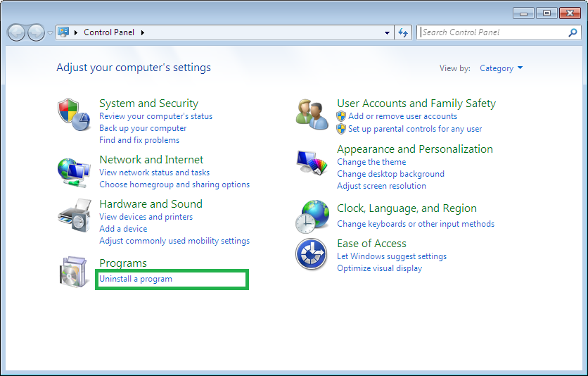The height and width of the screenshot is (376, 588).
Task: Open the address bar history dropdown arrow
Action: [387, 32]
